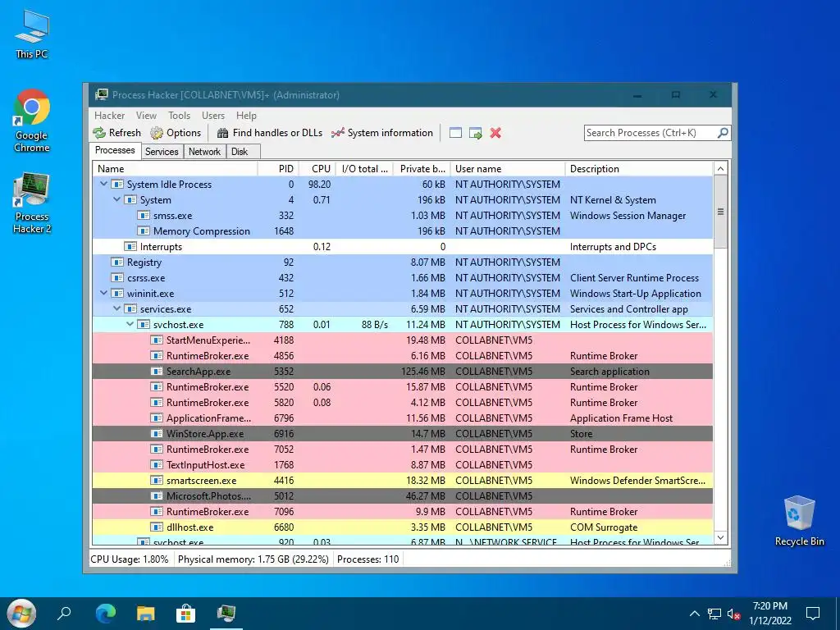Open the Options toolbar button
The height and width of the screenshot is (630, 840).
pyautogui.click(x=176, y=133)
